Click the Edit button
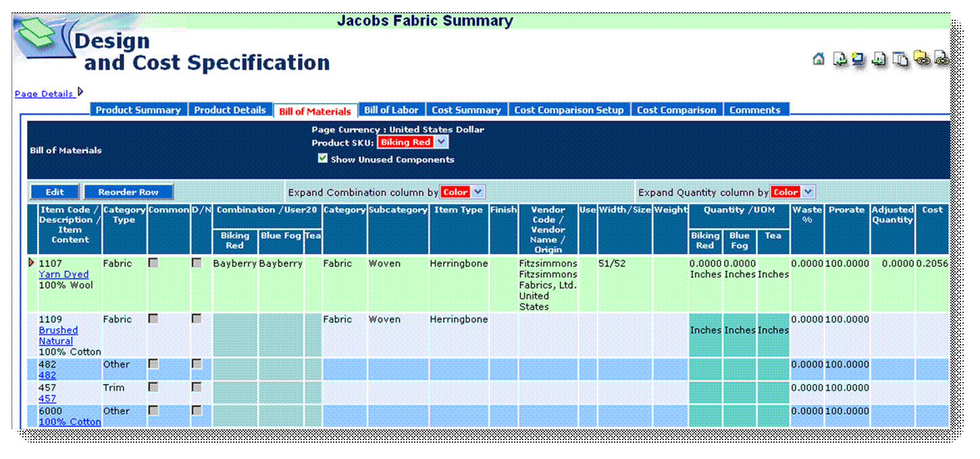This screenshot has height=459, width=980. (55, 192)
